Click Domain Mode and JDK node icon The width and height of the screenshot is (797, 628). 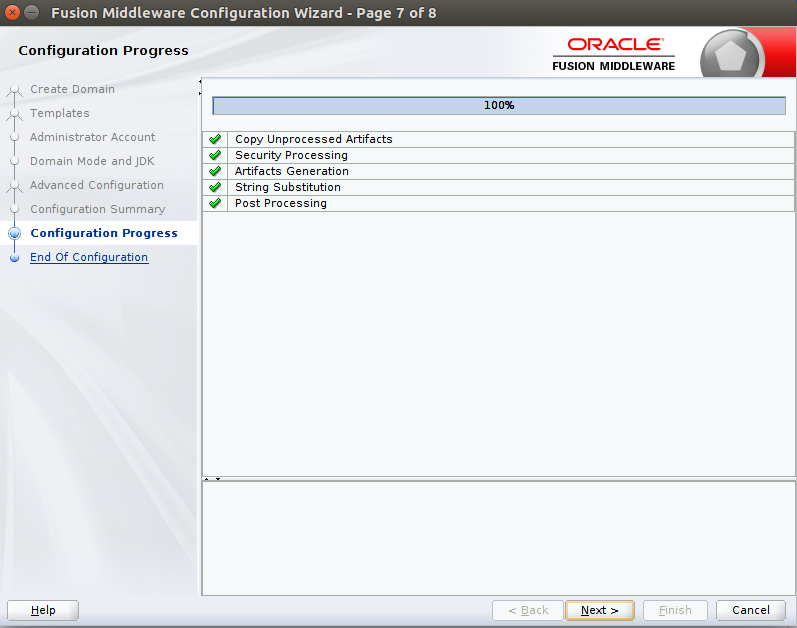coord(15,161)
